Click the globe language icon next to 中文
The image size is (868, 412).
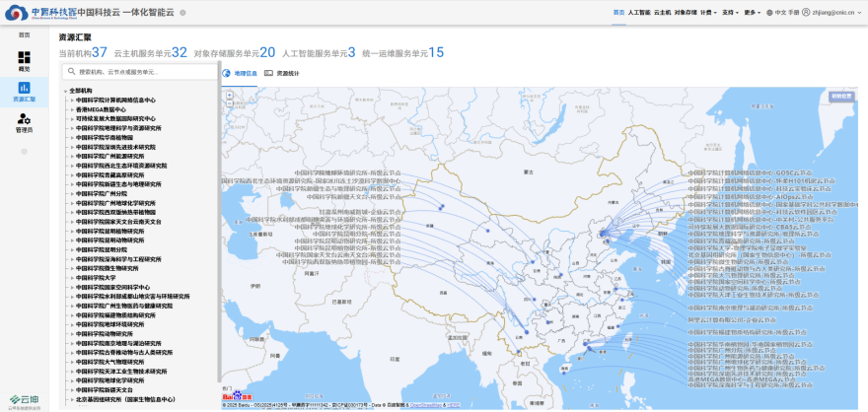point(769,13)
